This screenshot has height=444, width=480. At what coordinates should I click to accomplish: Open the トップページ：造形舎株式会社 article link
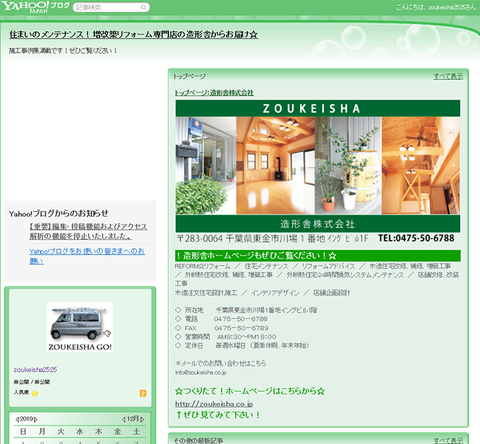coord(214,93)
